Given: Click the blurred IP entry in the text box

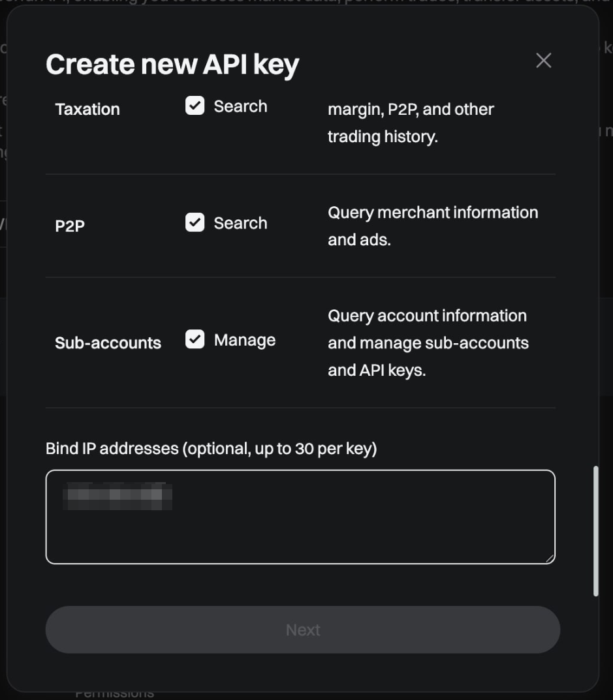Looking at the screenshot, I should pos(118,496).
